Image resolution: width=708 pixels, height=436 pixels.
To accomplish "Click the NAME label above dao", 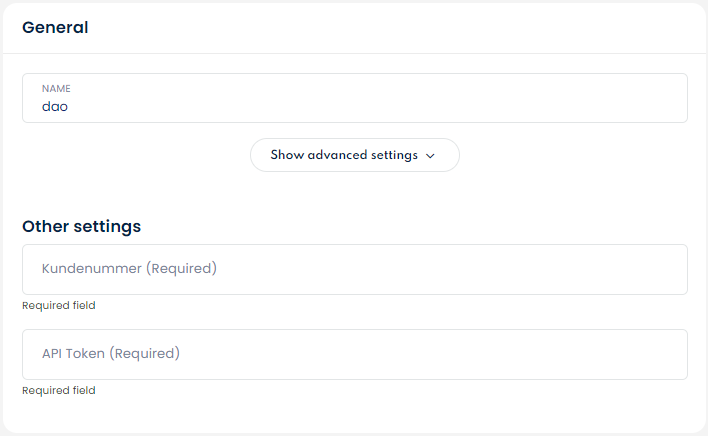I will 56,89.
